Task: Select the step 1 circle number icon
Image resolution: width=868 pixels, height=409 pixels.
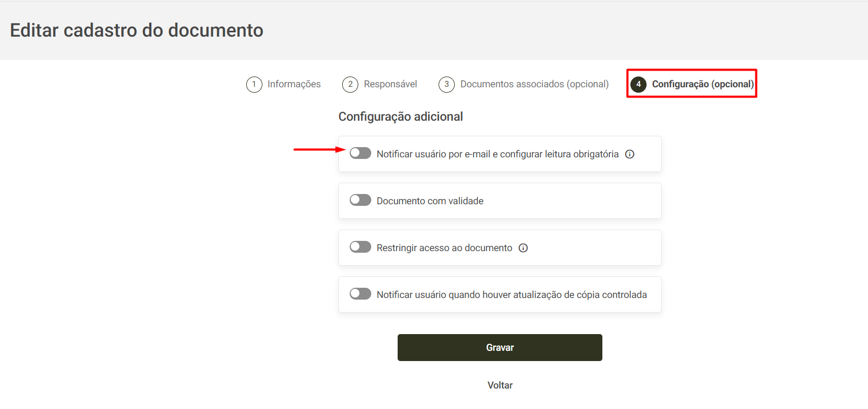Action: click(x=254, y=85)
